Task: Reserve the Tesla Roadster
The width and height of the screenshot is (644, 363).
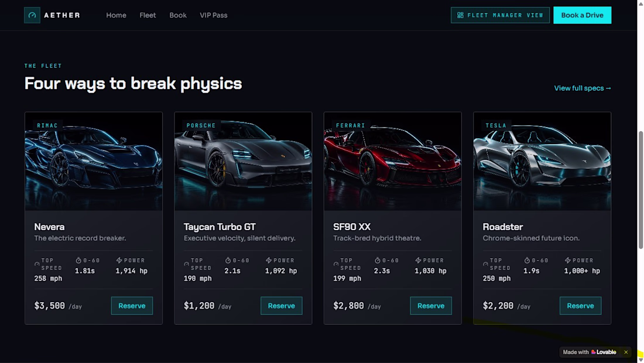Action: coord(580,306)
